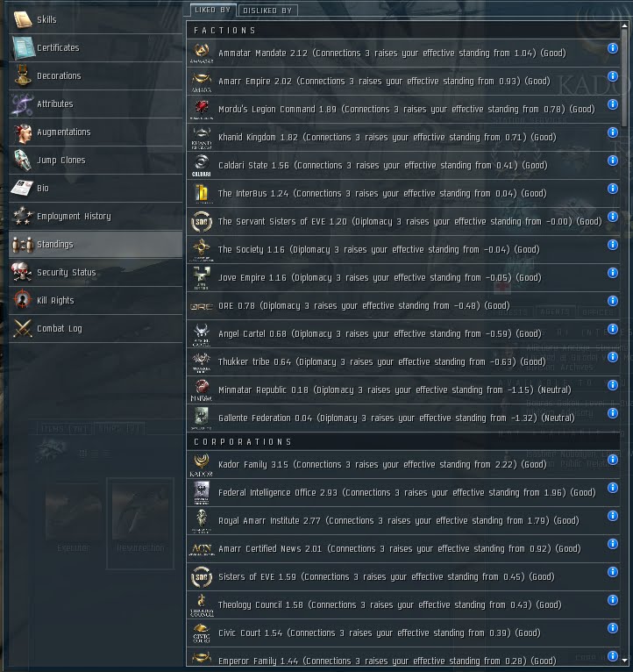Show info for Kador Family corporation
Image resolution: width=633 pixels, height=672 pixels.
(613, 460)
